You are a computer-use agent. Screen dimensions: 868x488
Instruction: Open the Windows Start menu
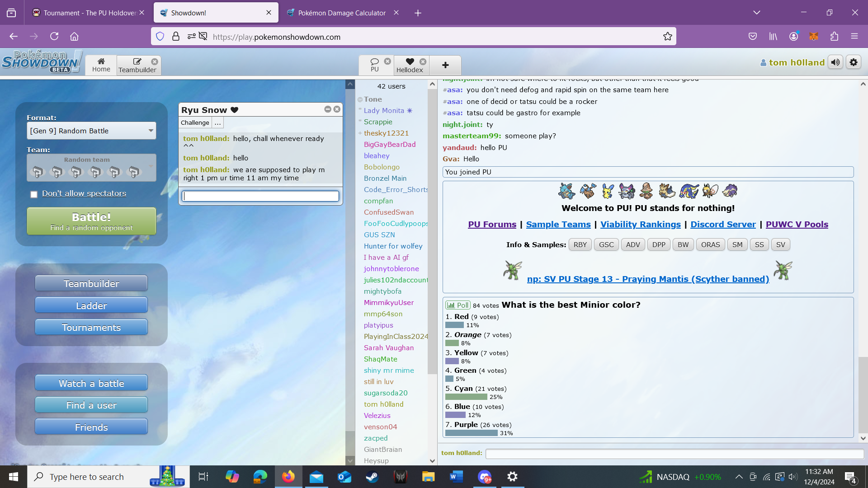[14, 477]
